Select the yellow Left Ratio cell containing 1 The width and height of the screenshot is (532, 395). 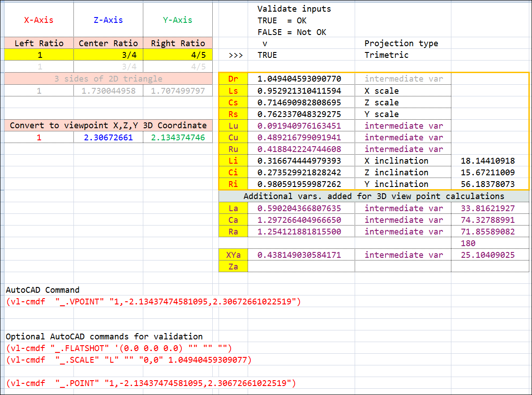[39, 55]
